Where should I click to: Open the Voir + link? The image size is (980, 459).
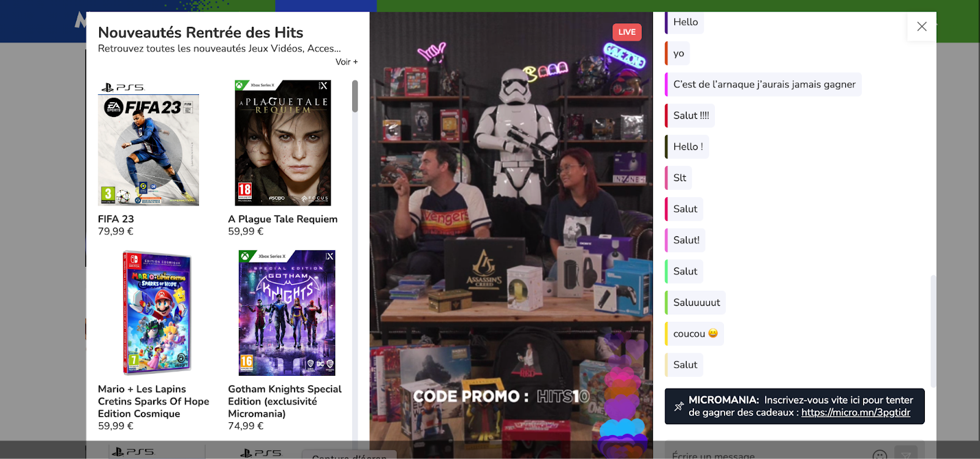347,62
